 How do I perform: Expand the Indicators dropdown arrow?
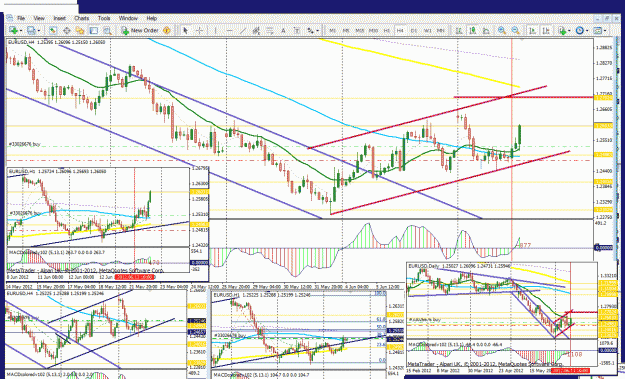pyautogui.click(x=569, y=31)
